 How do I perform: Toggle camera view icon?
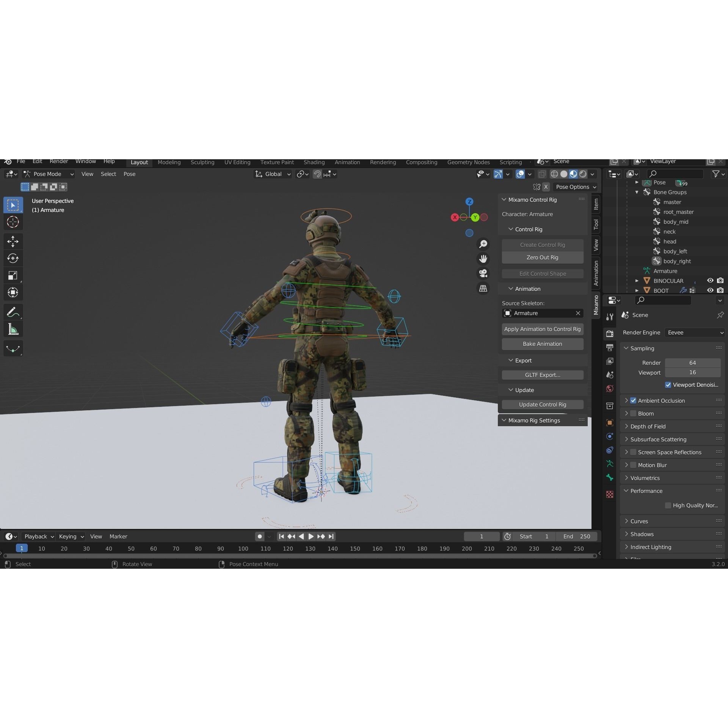click(483, 273)
